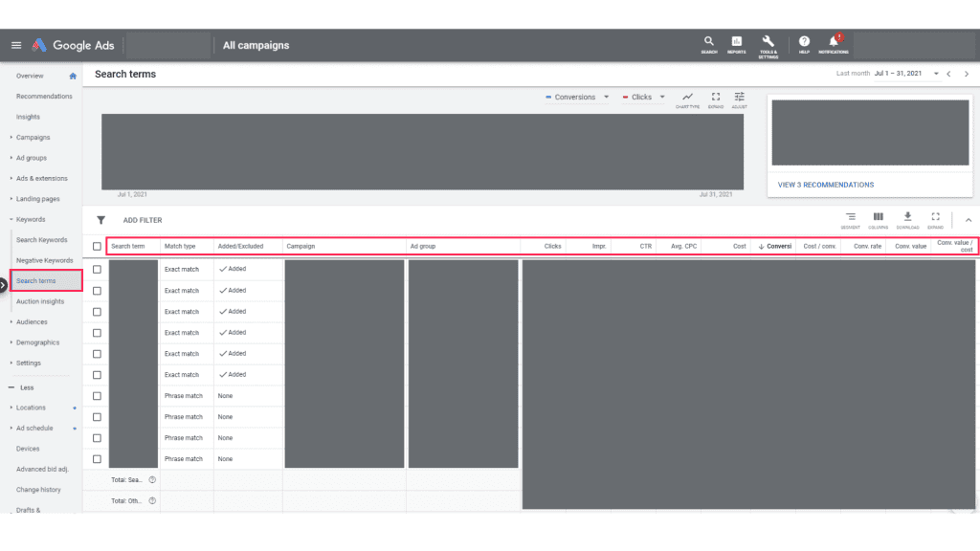980x551 pixels.
Task: Open the Conversions metric dropdown
Action: point(576,98)
